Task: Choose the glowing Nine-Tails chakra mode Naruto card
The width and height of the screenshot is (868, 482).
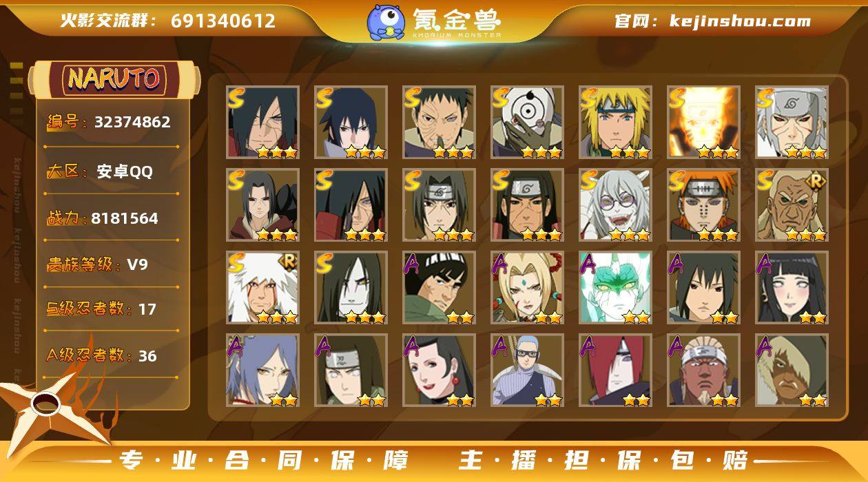Action: (x=703, y=123)
